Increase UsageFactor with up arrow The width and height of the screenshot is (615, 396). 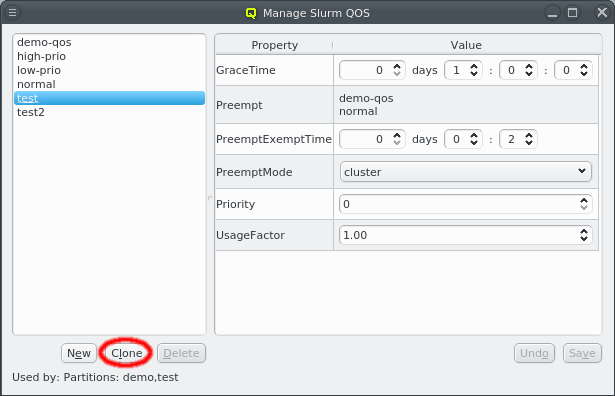584,231
